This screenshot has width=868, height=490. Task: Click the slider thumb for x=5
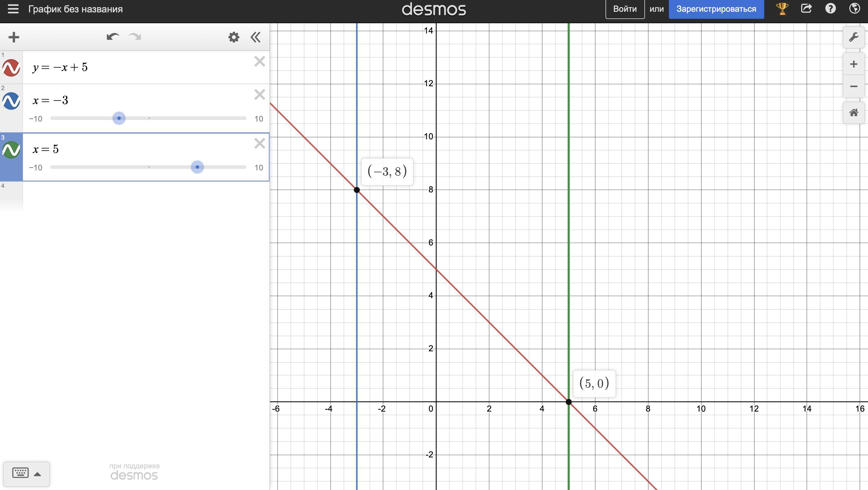197,167
